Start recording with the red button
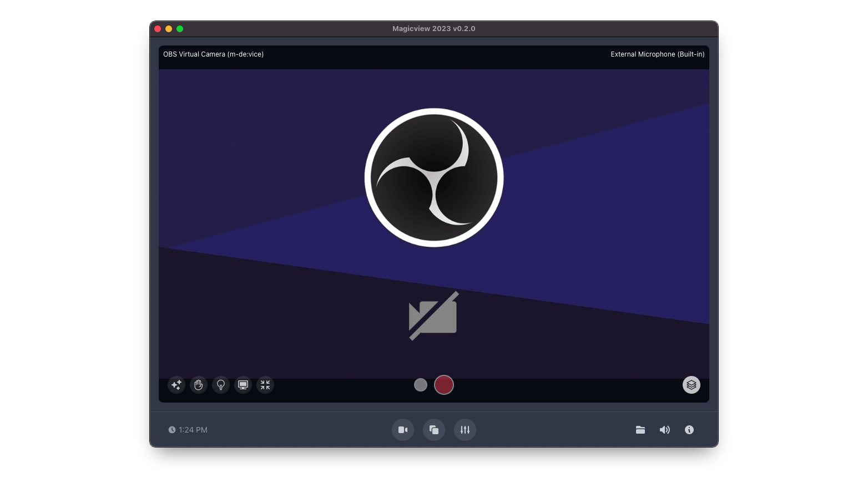Screen dimensions: 868x488 click(444, 385)
